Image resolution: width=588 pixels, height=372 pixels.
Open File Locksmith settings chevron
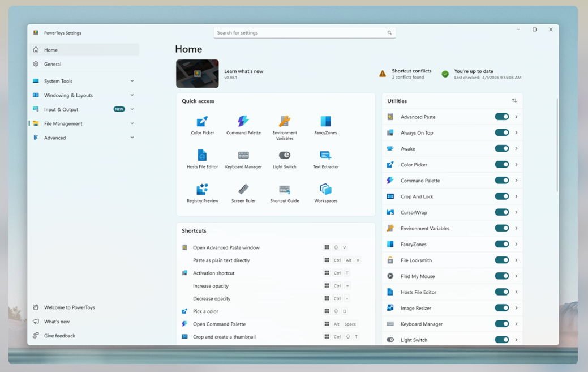click(x=516, y=260)
